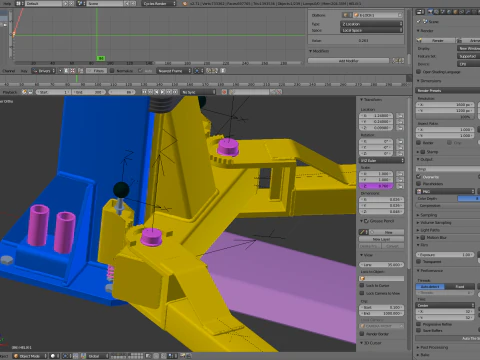Click the jump to first frame button
The width and height of the screenshot is (480, 360).
(x=144, y=92)
